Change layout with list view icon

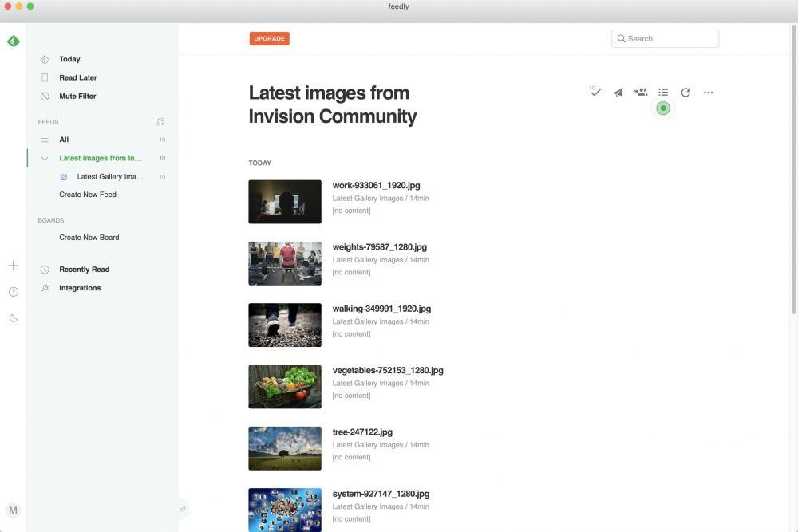coord(663,93)
